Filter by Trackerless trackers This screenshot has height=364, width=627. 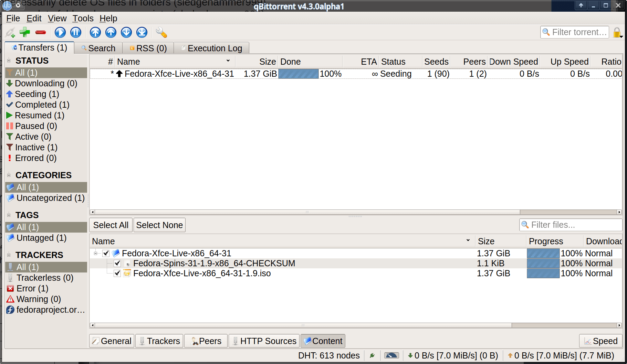tap(46, 278)
